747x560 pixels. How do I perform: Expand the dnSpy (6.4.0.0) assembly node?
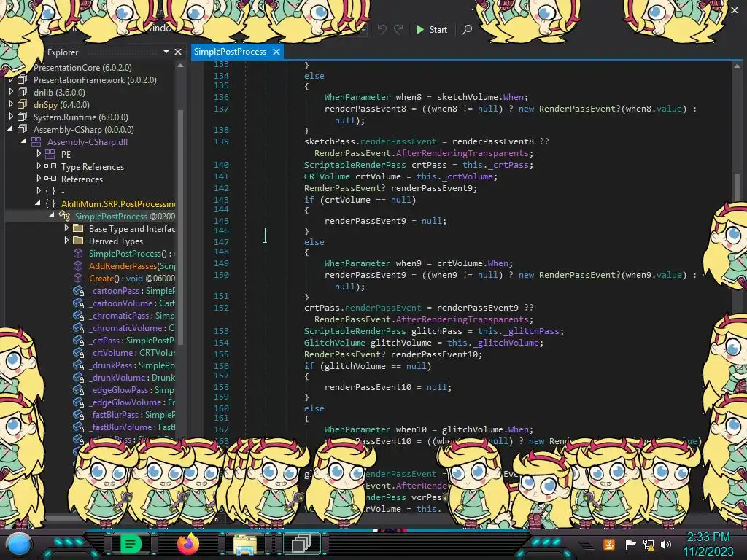(11, 104)
